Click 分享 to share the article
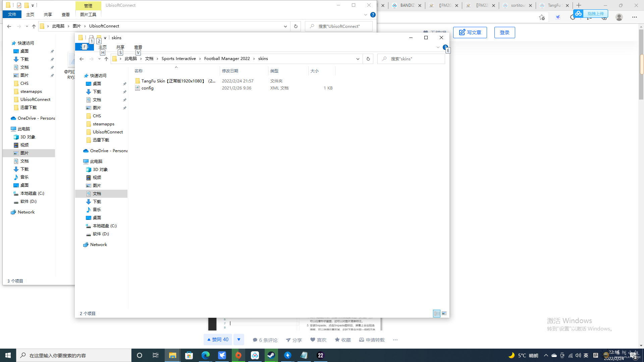 pos(294,340)
